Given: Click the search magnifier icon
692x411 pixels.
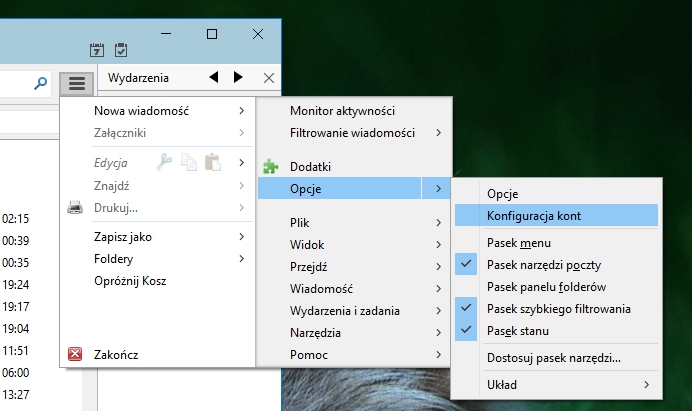Looking at the screenshot, I should tap(41, 83).
